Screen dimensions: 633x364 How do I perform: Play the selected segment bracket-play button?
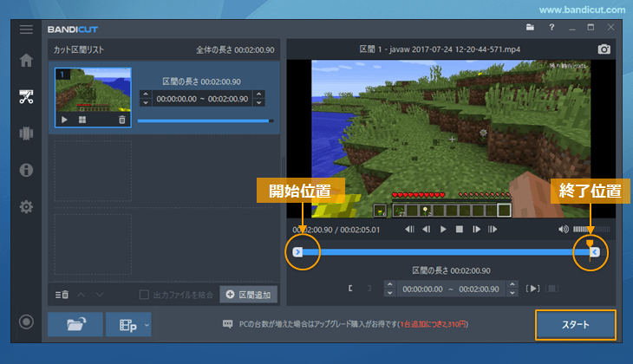click(x=533, y=288)
